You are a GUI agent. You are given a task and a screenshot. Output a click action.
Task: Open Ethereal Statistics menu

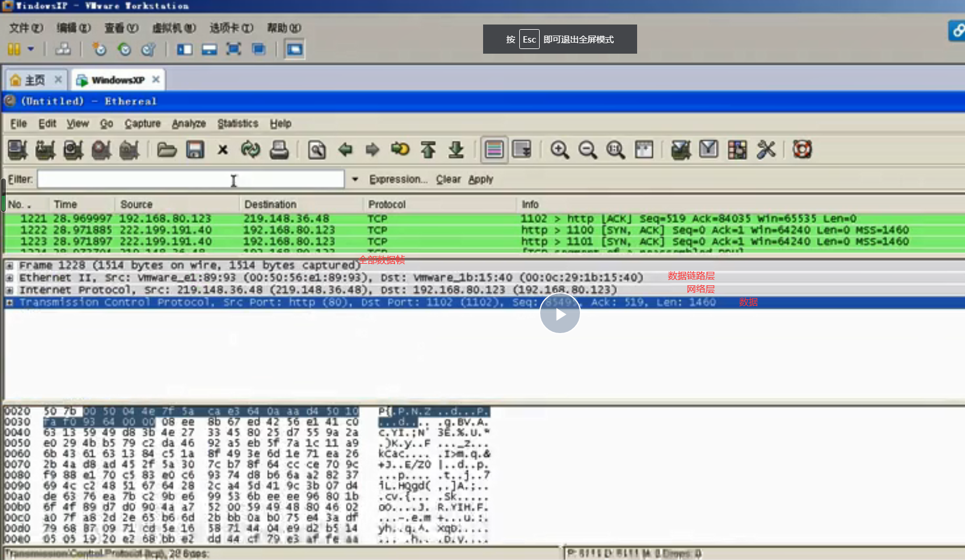point(238,124)
